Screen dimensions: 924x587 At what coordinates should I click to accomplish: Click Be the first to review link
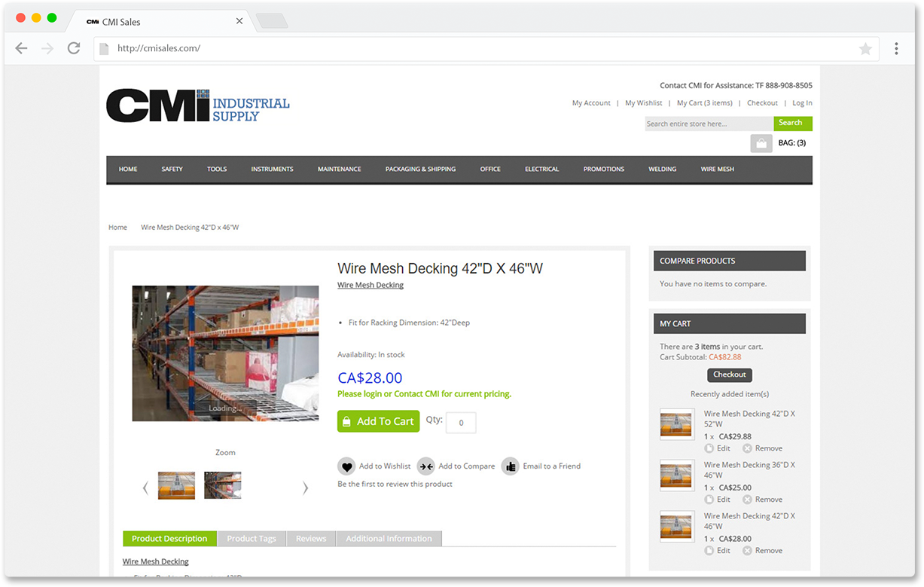point(395,485)
